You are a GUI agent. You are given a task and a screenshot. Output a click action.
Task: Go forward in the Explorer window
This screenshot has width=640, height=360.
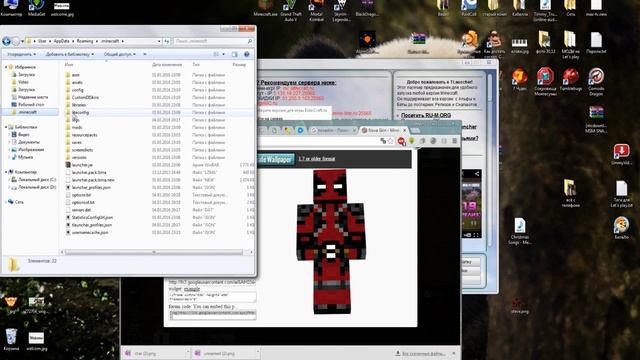[16, 41]
